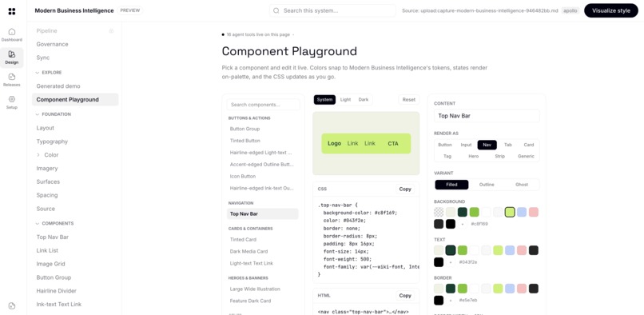Image resolution: width=644 pixels, height=315 pixels.
Task: Pick the dark green Border swatch
Action: 451,289
